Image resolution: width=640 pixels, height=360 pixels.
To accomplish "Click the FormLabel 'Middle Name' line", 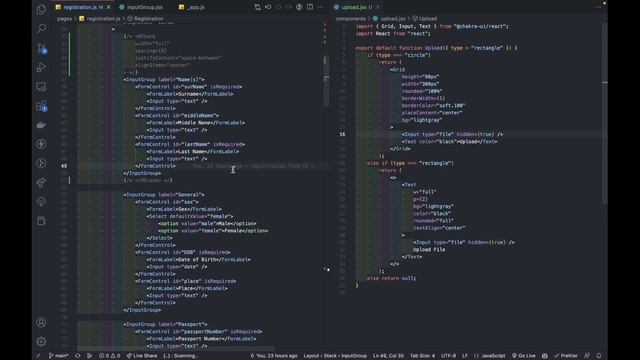I will click(196, 122).
